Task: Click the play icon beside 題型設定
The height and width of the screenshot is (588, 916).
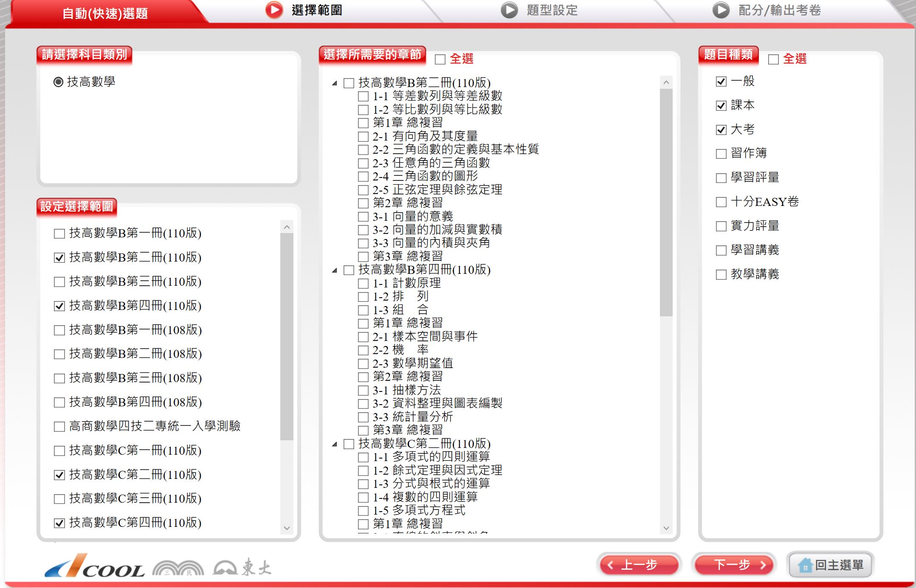Action: point(509,10)
